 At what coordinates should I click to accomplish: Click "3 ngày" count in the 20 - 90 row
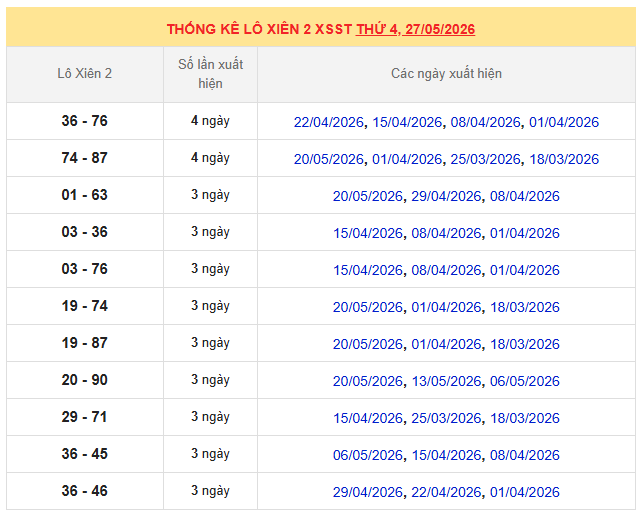click(x=210, y=380)
